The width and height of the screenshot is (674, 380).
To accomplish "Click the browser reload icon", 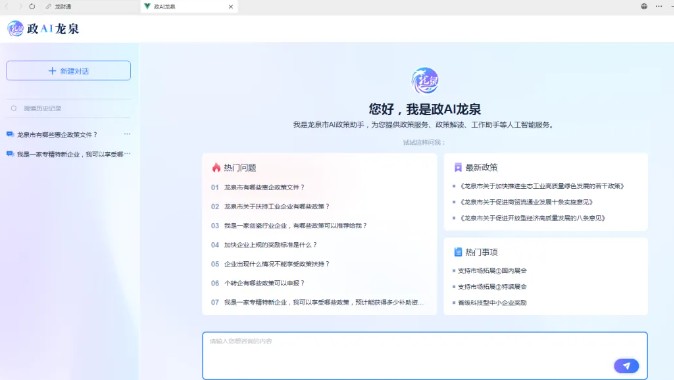I will click(x=32, y=6).
